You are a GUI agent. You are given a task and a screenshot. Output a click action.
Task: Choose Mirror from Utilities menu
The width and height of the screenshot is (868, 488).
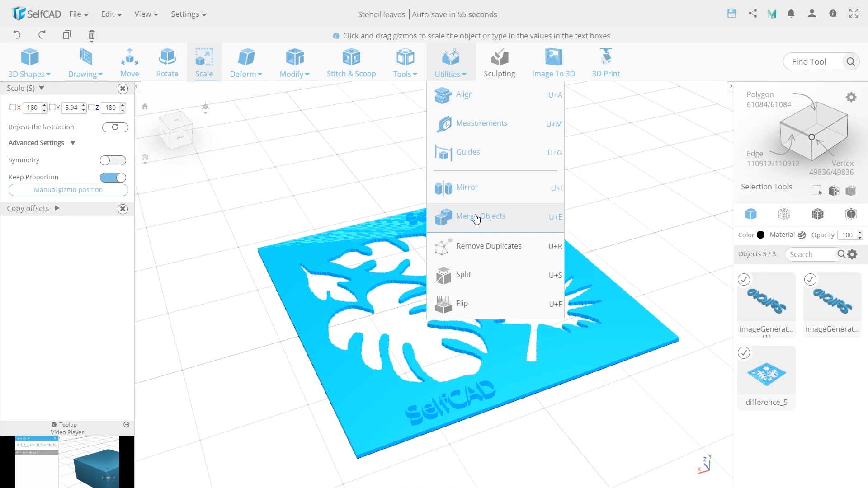[495, 188]
